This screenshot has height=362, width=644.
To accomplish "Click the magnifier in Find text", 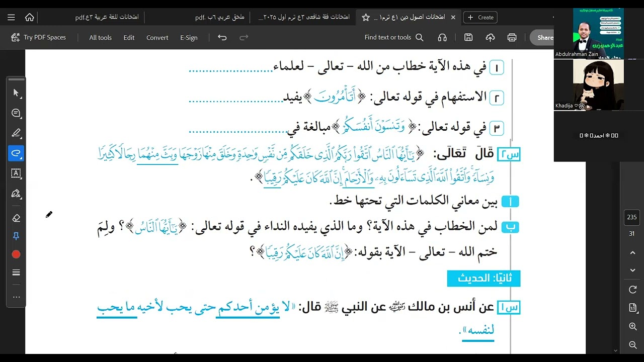I will 420,37.
